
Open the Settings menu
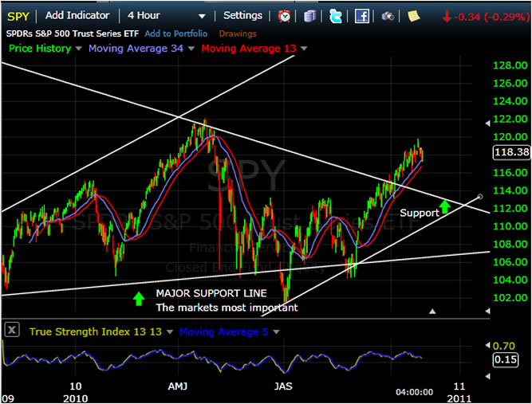242,15
